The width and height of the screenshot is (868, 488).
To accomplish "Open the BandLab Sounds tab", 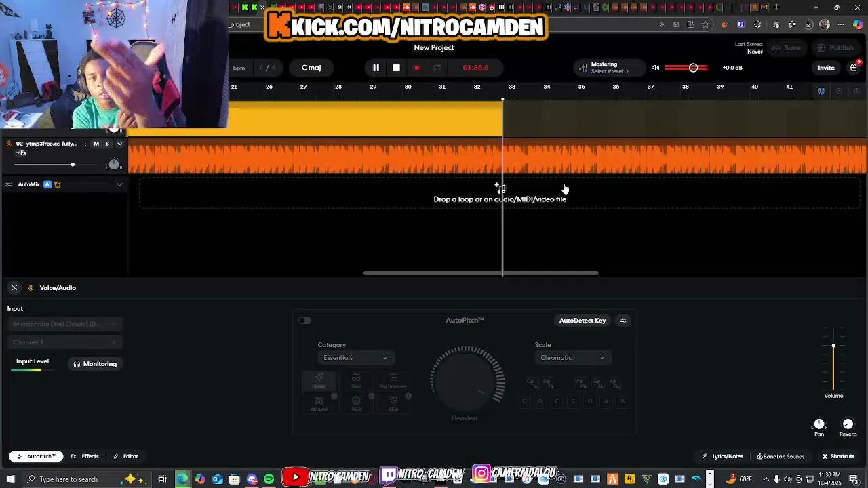I will click(781, 457).
